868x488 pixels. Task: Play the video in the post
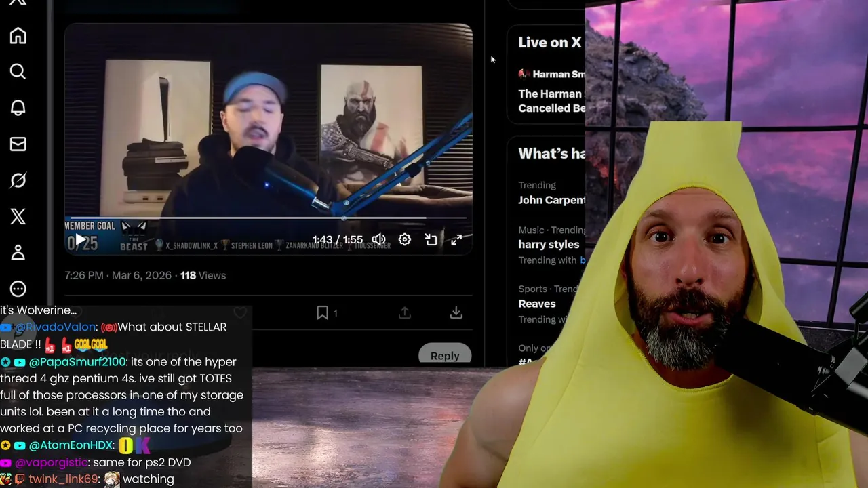[x=81, y=239]
